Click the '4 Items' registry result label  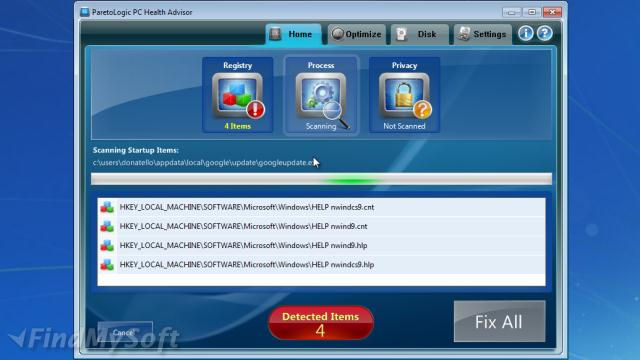click(238, 126)
